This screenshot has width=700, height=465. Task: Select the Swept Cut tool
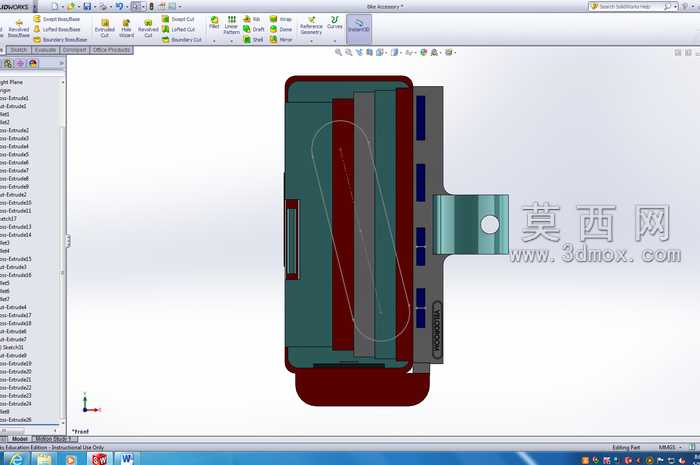(x=178, y=19)
